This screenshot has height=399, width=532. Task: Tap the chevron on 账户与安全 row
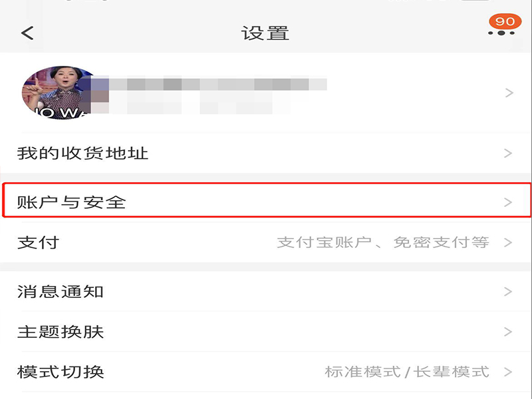pyautogui.click(x=508, y=202)
